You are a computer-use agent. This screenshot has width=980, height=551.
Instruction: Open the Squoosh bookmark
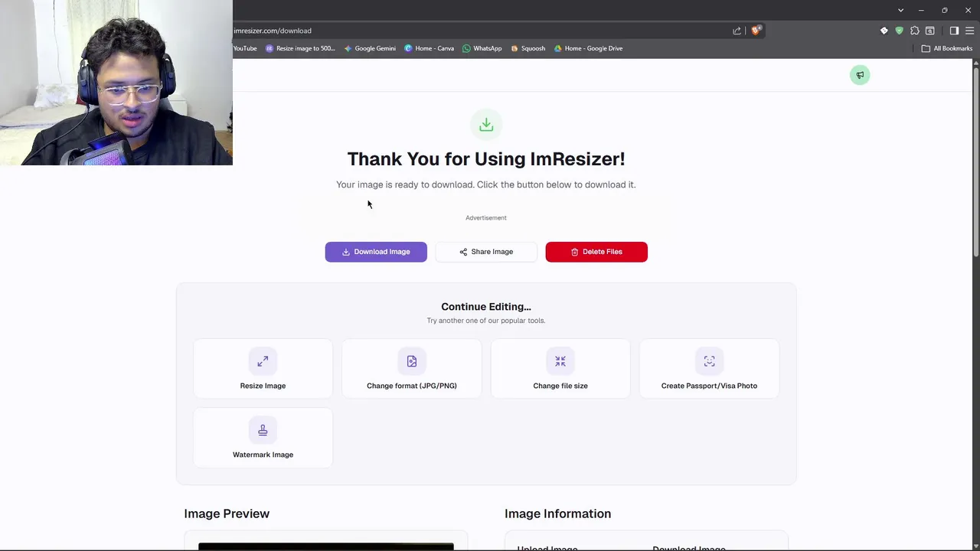click(x=528, y=48)
